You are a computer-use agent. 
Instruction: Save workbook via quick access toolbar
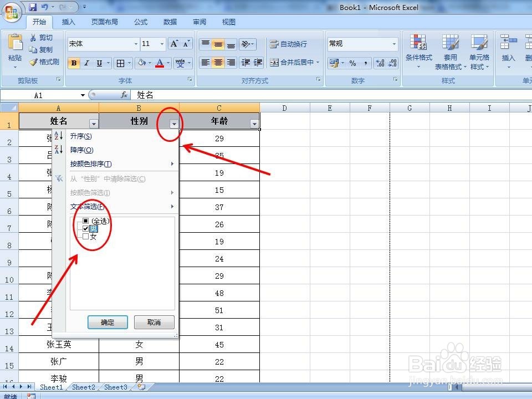click(x=33, y=7)
